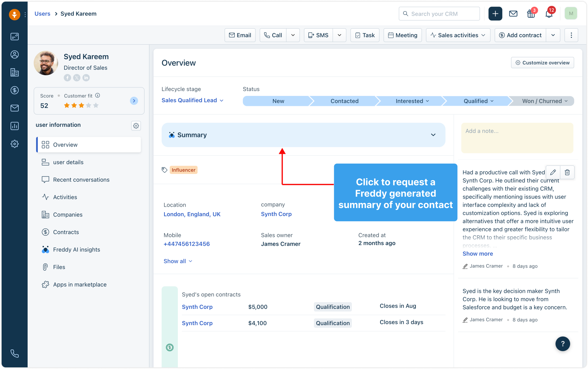Open Freddy AI insights section
This screenshot has height=369, width=588.
pos(76,250)
